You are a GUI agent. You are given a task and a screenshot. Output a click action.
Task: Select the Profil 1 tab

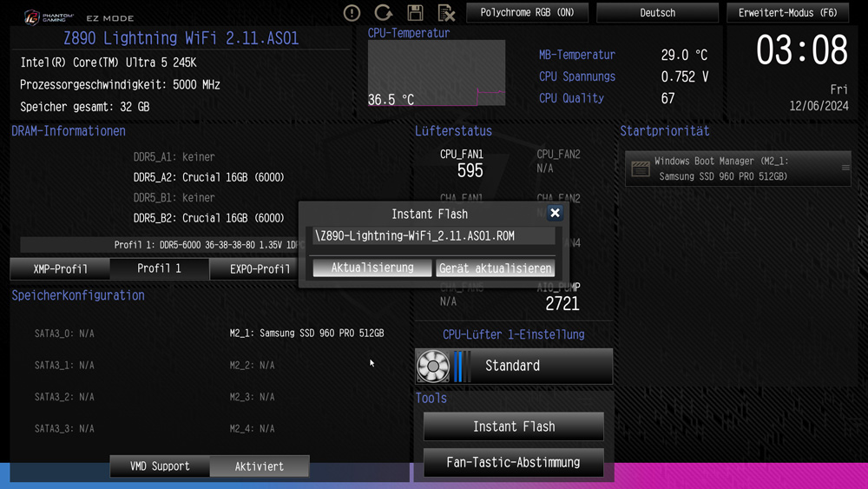pyautogui.click(x=160, y=269)
